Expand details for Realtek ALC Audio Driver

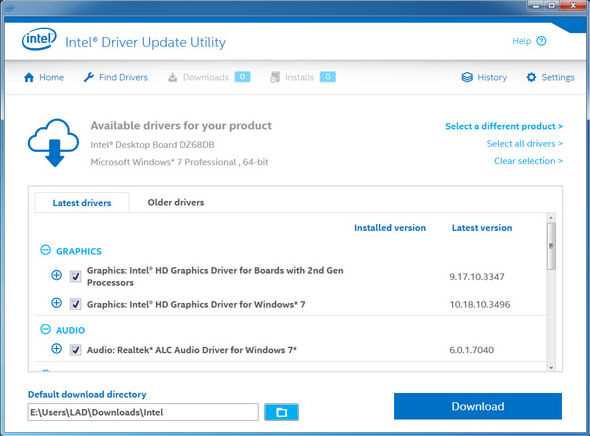pos(56,349)
